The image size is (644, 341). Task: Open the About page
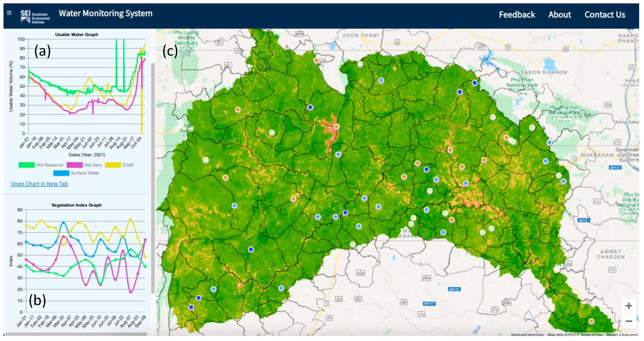point(560,15)
